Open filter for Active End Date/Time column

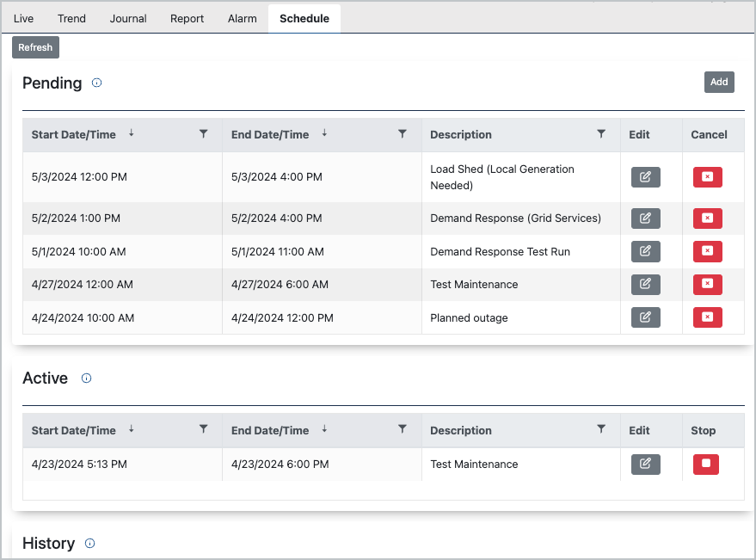pos(402,430)
